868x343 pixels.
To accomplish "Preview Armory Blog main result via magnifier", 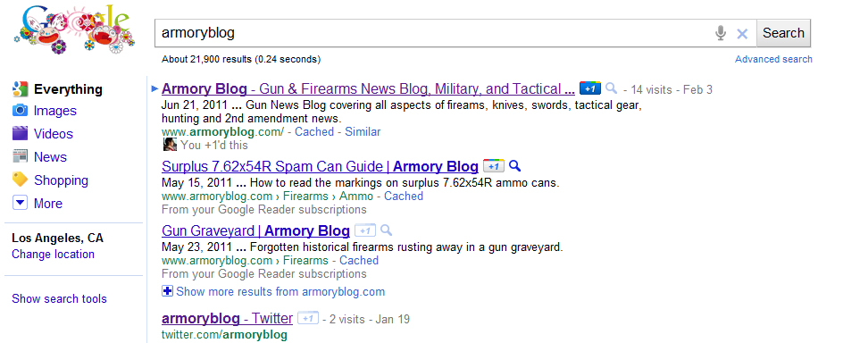I will coord(611,88).
